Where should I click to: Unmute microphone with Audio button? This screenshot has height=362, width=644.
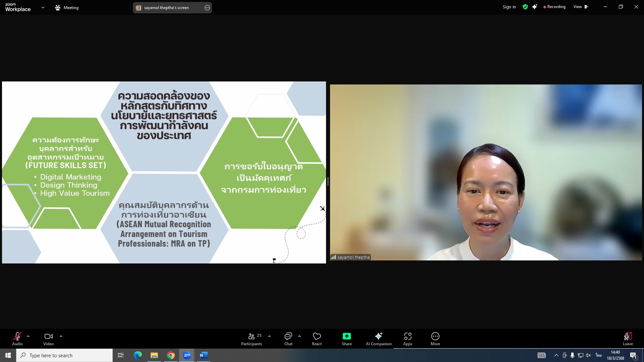point(17,339)
